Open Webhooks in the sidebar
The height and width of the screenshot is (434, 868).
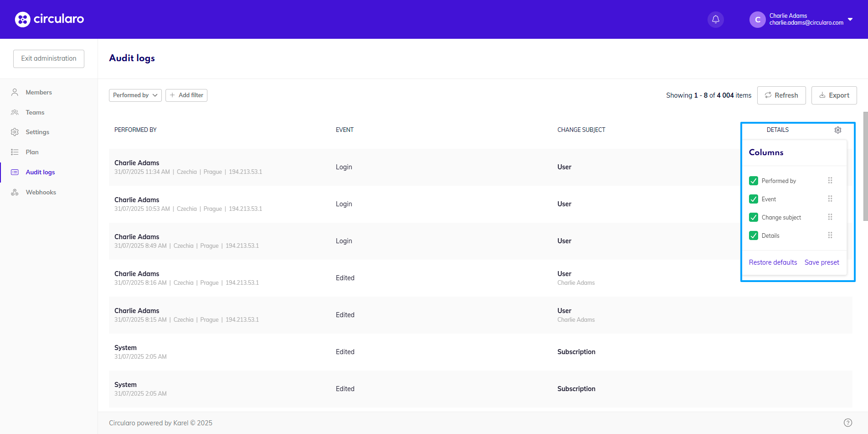[x=41, y=192]
